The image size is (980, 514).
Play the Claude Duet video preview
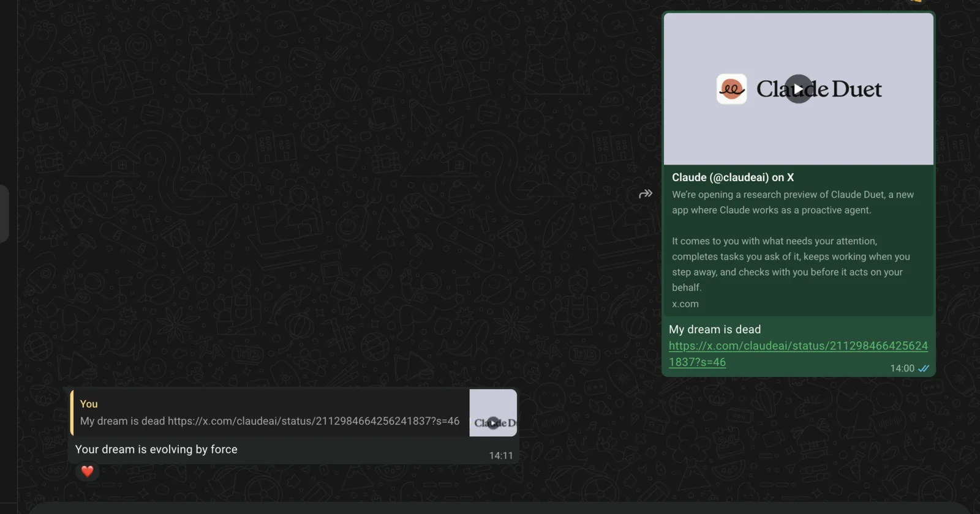[798, 89]
